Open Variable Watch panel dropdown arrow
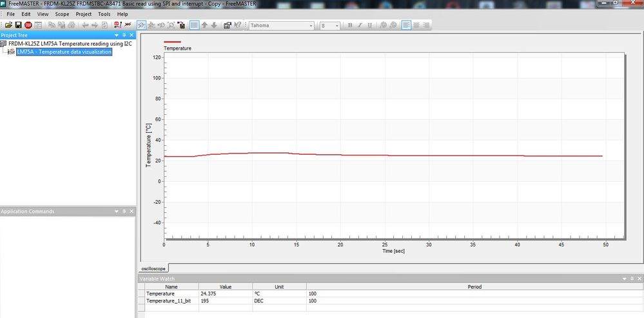Screen dimensions: 644x318 [x=625, y=279]
